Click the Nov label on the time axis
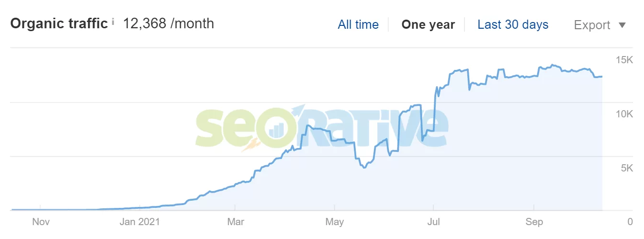 [41, 222]
